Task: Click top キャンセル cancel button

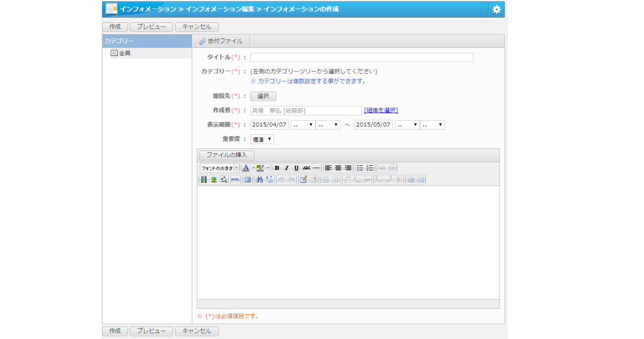Action: point(197,27)
